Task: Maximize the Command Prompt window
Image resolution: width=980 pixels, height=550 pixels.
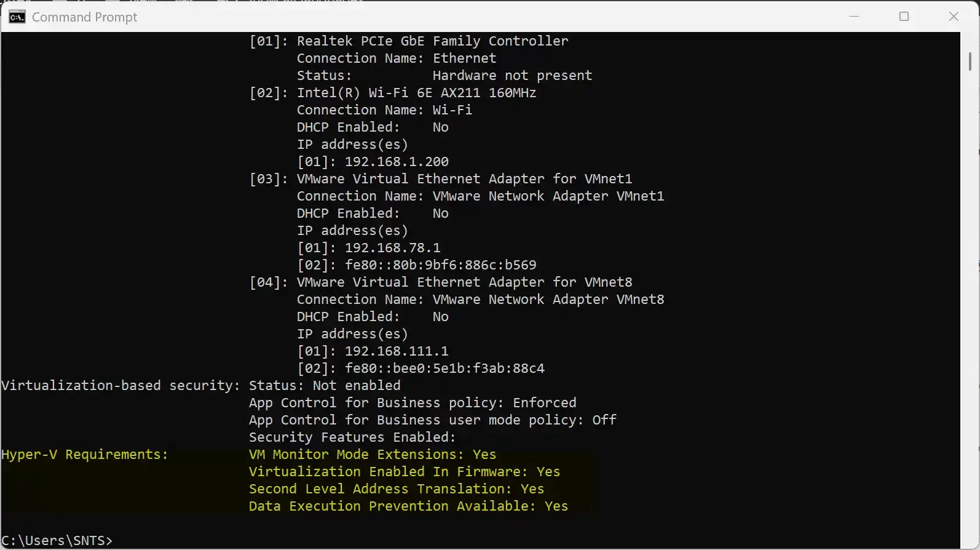Action: coord(904,17)
